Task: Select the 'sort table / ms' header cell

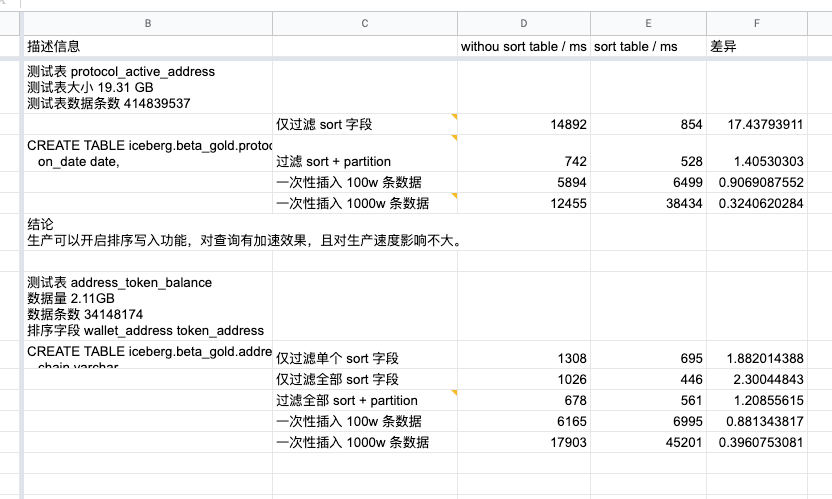Action: (648, 46)
